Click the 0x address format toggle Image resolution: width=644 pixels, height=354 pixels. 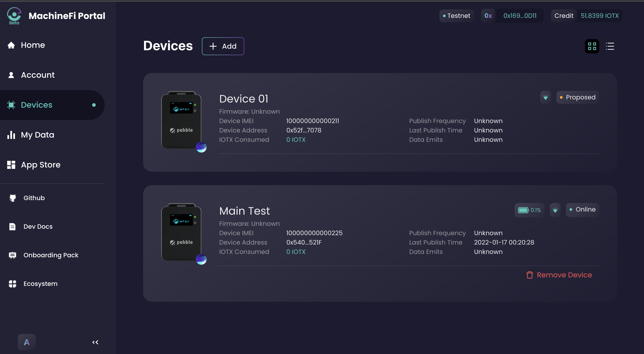[x=488, y=16]
